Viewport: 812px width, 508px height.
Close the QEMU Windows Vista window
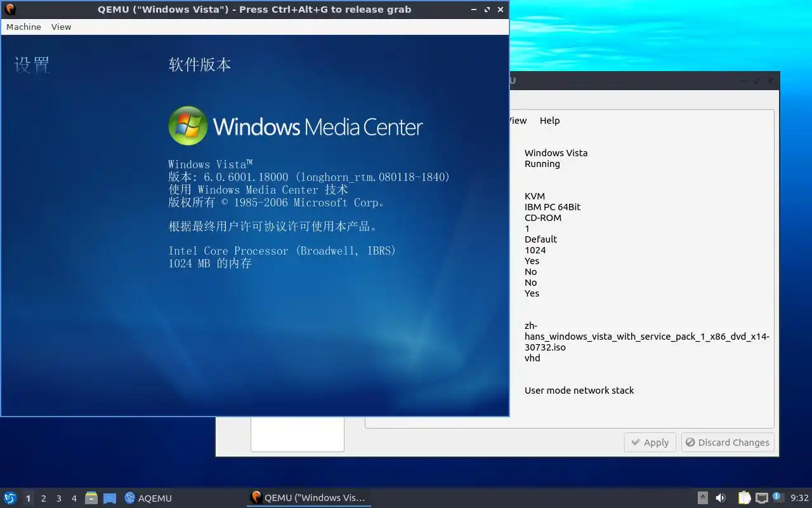coord(501,10)
